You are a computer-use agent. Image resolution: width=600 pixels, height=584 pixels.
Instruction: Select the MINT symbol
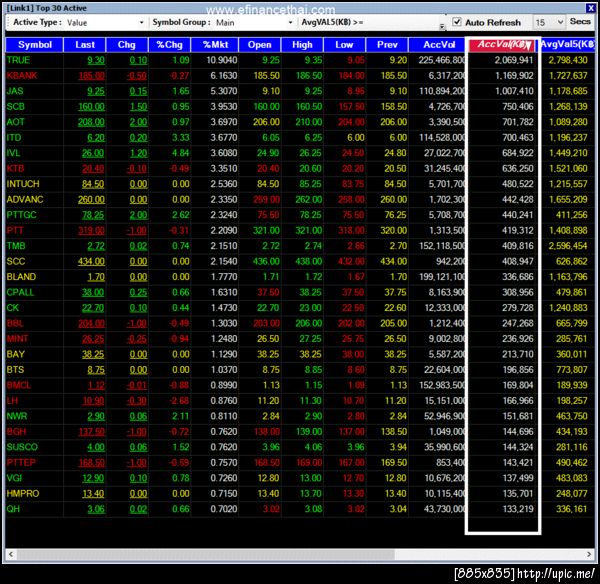(17, 339)
